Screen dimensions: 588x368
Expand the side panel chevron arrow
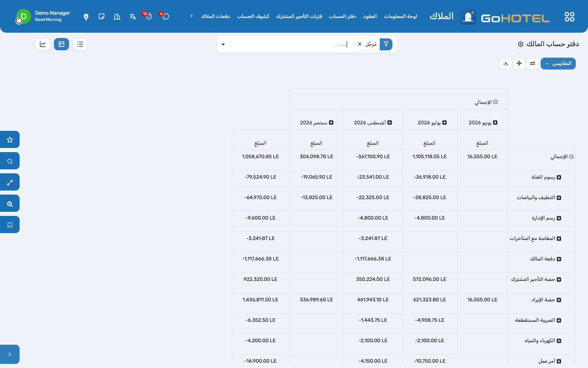tap(10, 355)
